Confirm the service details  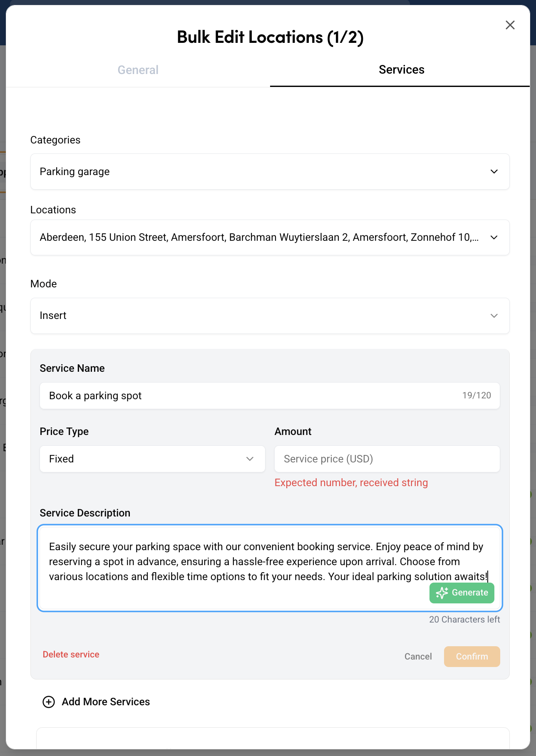[x=472, y=656]
